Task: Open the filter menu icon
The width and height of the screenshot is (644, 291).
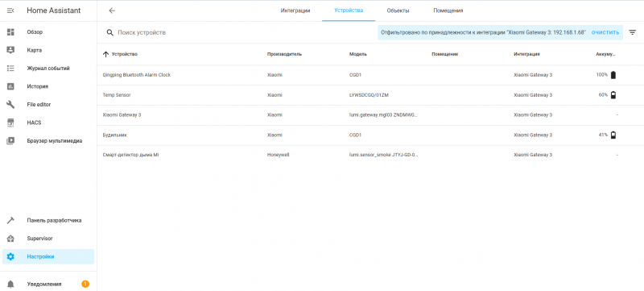Action: point(633,32)
